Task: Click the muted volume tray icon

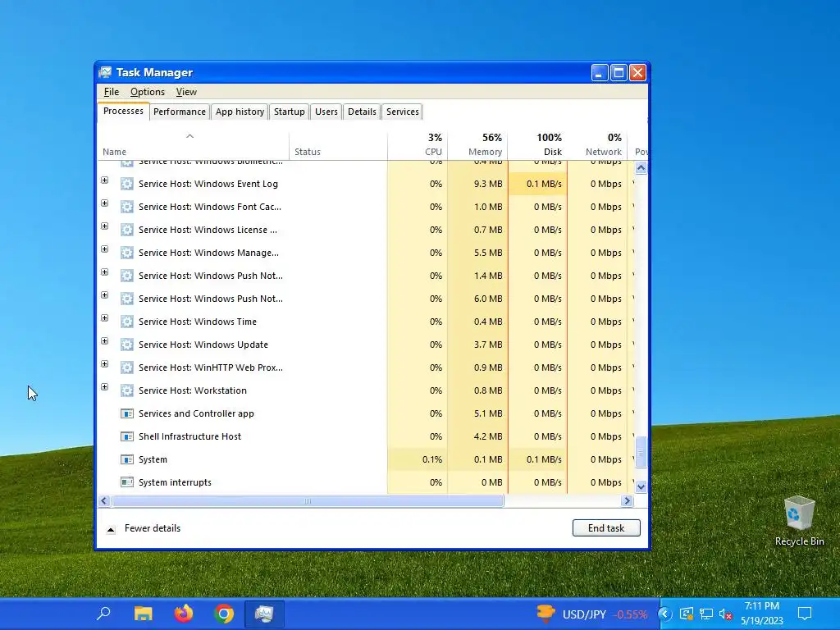Action: click(726, 614)
